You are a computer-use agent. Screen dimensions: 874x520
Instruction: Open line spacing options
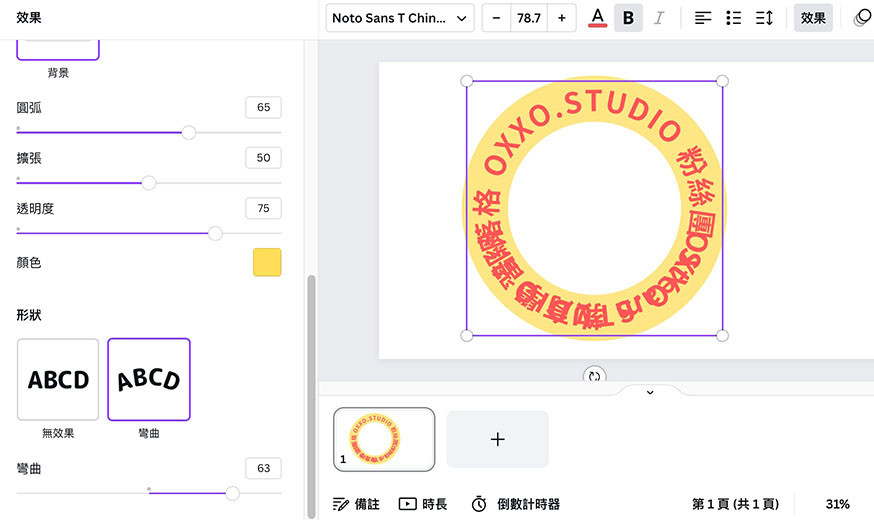point(764,18)
